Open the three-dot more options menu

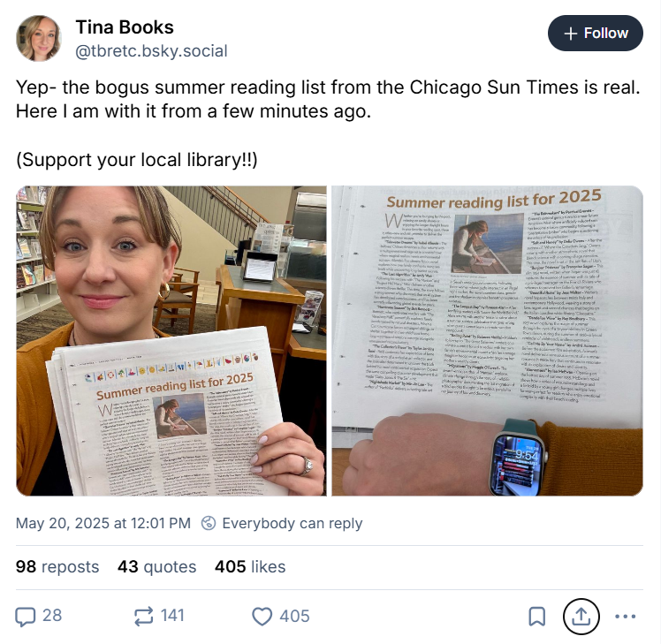625,617
